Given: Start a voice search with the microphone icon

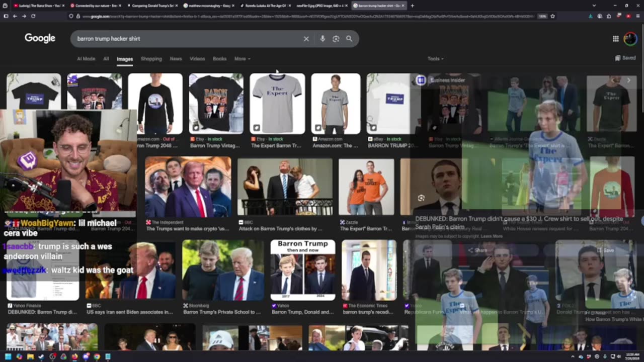Looking at the screenshot, I should click(323, 39).
